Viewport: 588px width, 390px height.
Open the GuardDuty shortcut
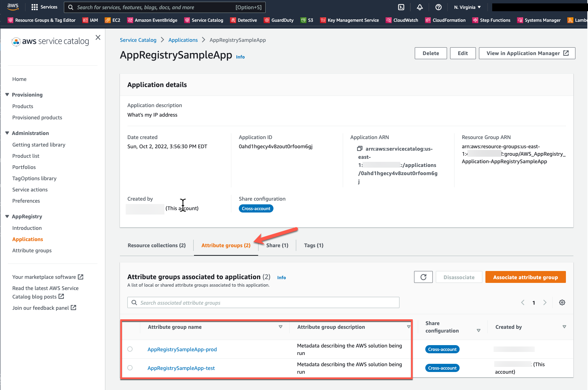(279, 20)
